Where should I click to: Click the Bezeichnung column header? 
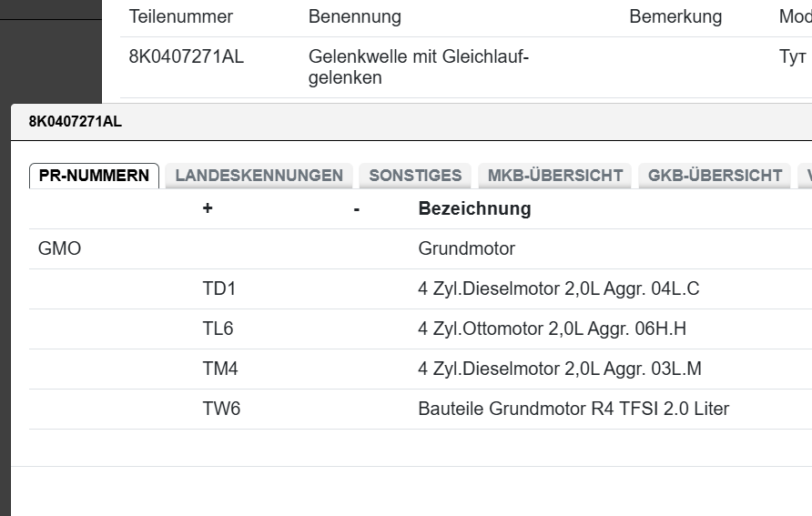[474, 208]
